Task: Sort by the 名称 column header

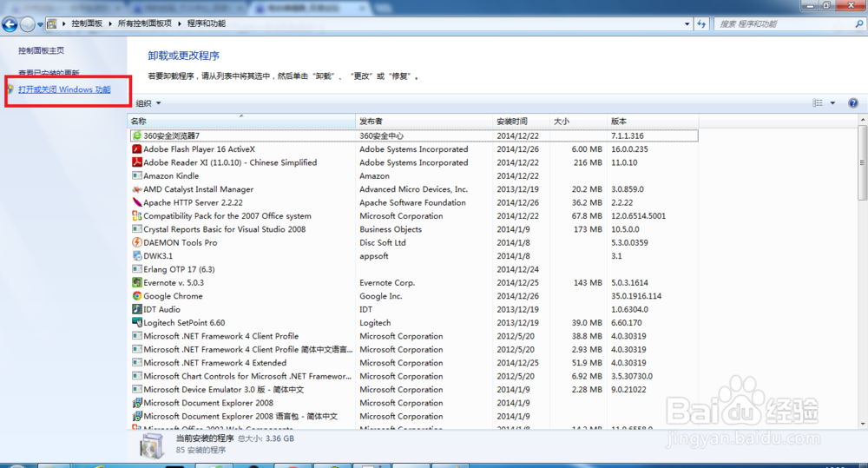Action: pos(242,121)
